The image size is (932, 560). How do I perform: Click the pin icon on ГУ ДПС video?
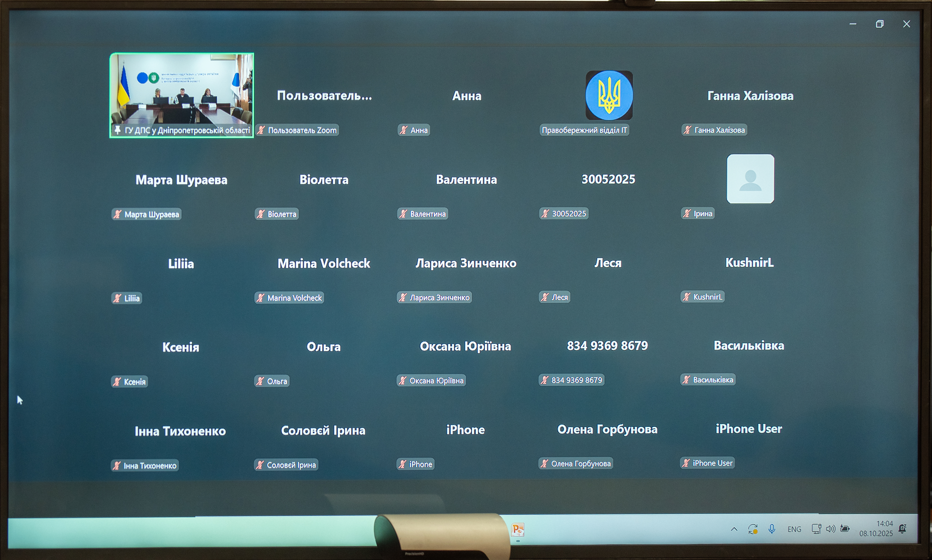pyautogui.click(x=118, y=130)
